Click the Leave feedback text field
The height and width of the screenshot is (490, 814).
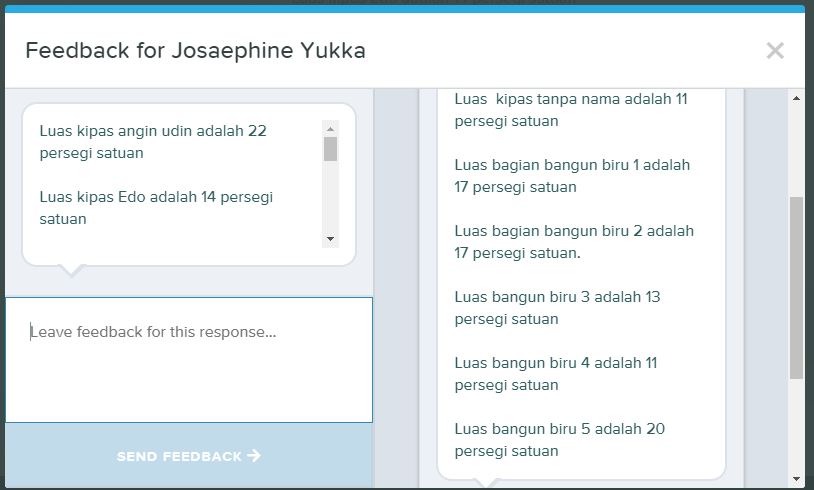pyautogui.click(x=189, y=360)
